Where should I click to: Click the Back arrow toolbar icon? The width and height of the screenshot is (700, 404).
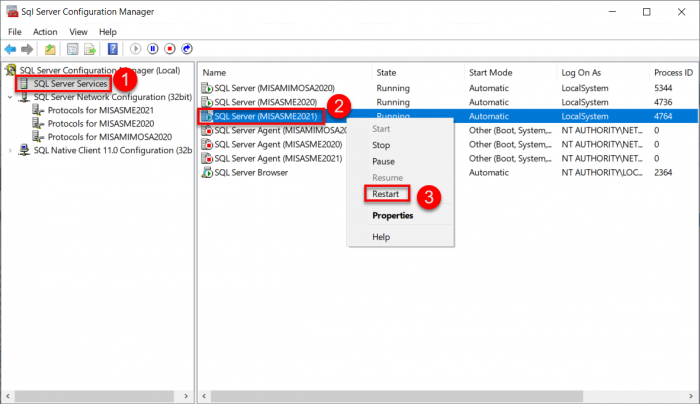coord(10,49)
